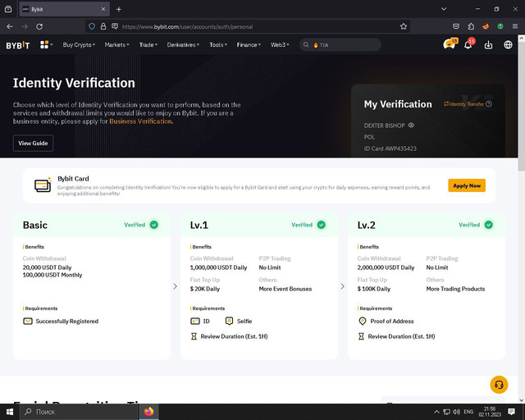Open the extensions puzzle icon
The height and width of the screenshot is (420, 525).
471,26
